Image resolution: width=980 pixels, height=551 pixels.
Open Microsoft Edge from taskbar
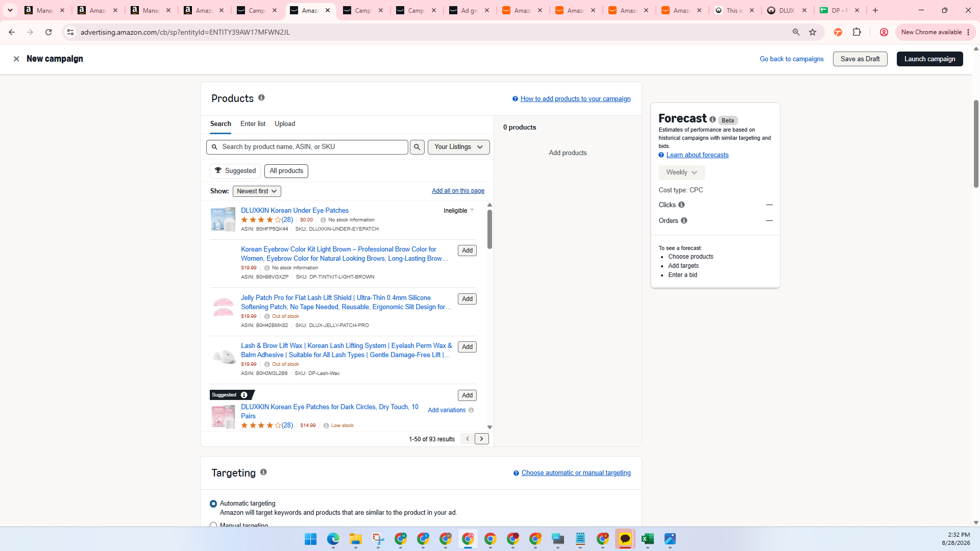coord(333,539)
